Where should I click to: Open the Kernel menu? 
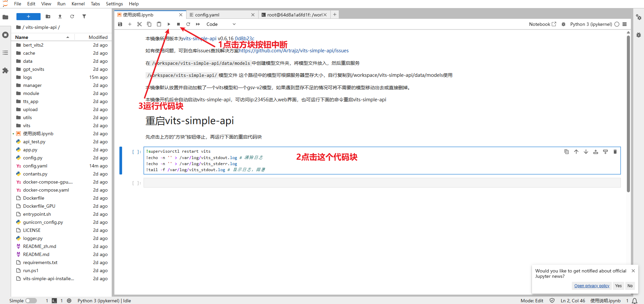78,4
